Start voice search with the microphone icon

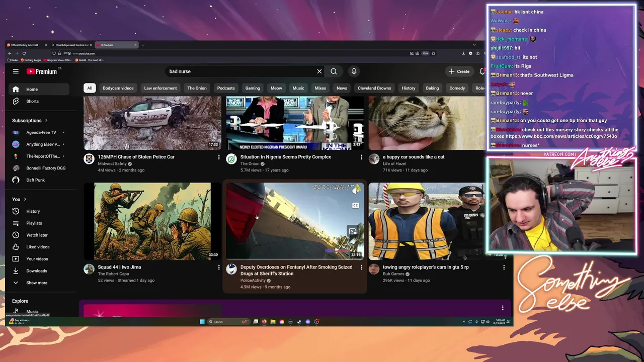[354, 71]
